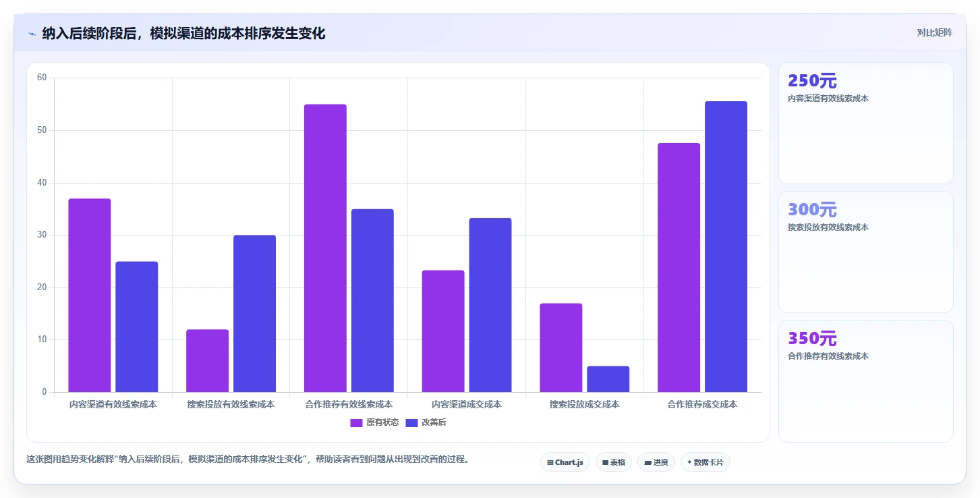
Task: Click the purple 搜索投放成交成本 bar
Action: [561, 348]
